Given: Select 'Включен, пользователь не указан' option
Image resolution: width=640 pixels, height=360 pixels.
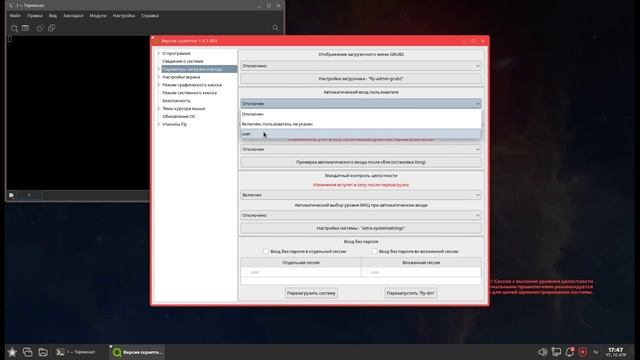Looking at the screenshot, I should [361, 124].
